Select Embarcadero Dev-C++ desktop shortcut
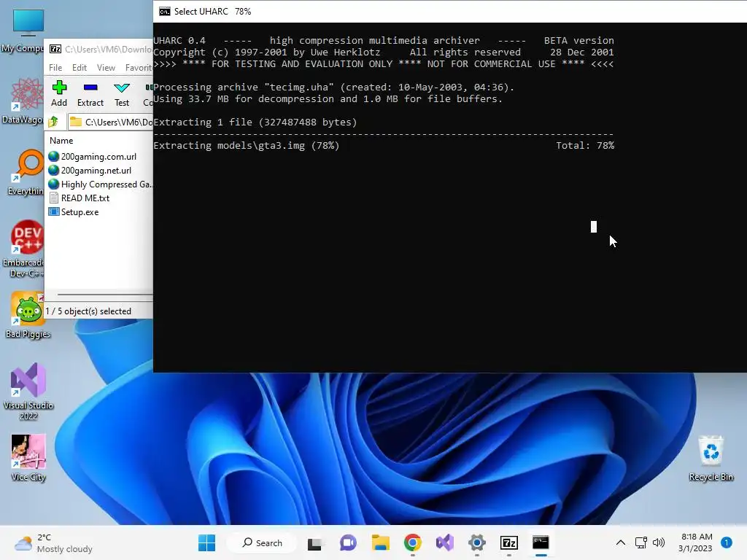The width and height of the screenshot is (747, 560). point(25,249)
